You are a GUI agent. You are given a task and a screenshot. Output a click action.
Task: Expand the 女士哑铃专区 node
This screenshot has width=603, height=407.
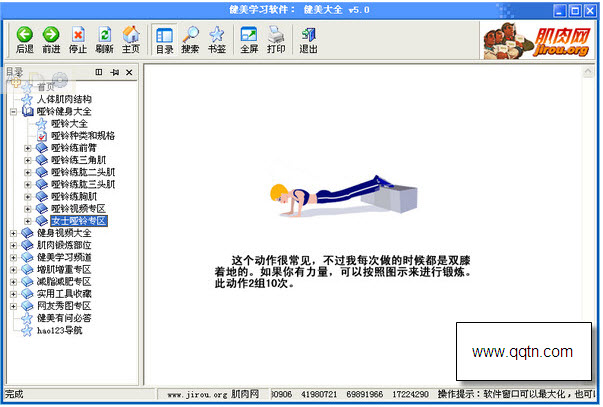click(28, 221)
